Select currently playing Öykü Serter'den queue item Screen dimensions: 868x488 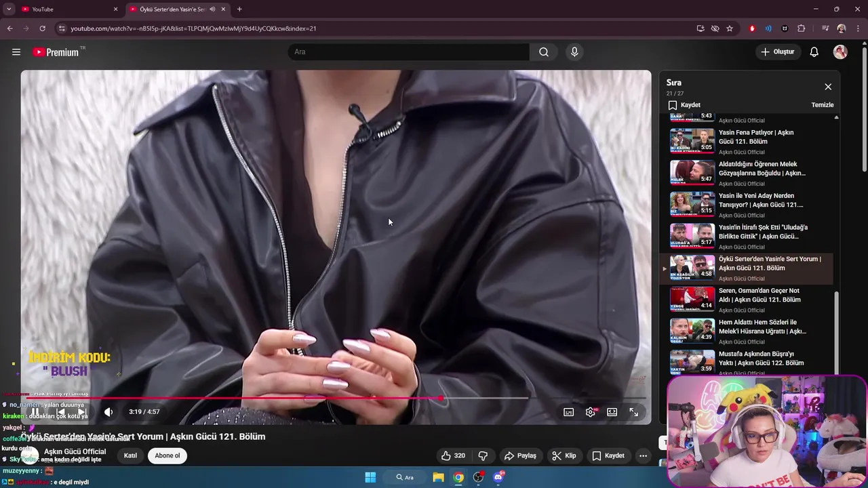[x=747, y=268]
